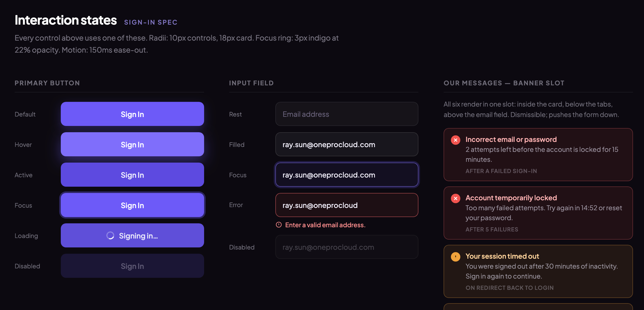Click the Disabled greyed-out email input
The width and height of the screenshot is (644, 310).
[347, 247]
